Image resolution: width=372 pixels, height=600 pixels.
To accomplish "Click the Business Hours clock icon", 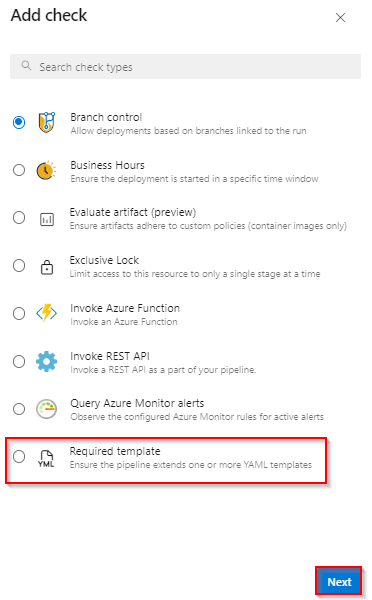I will click(46, 170).
